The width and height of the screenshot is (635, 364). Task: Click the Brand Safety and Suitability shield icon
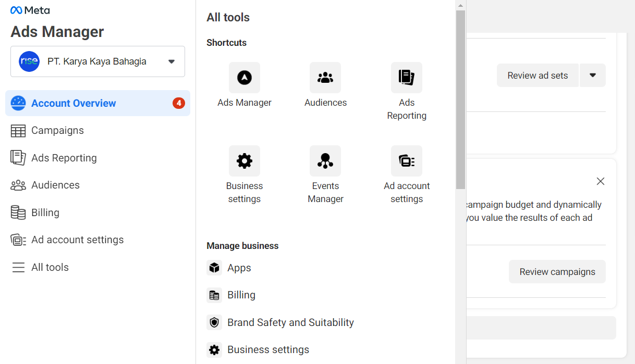pyautogui.click(x=214, y=322)
